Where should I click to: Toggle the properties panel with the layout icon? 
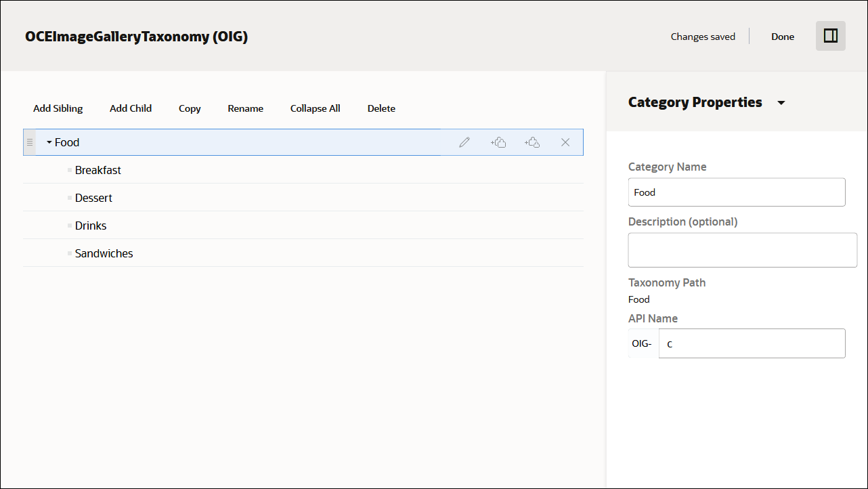click(830, 36)
